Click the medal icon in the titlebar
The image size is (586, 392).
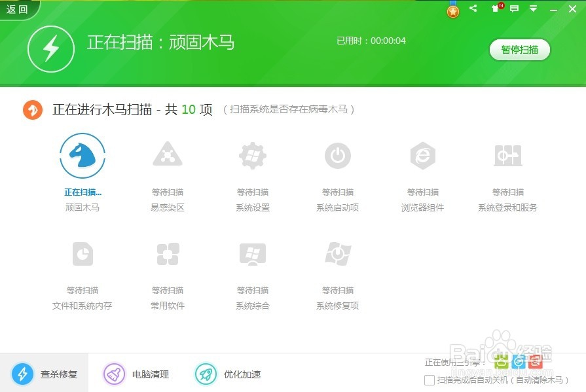tap(452, 10)
